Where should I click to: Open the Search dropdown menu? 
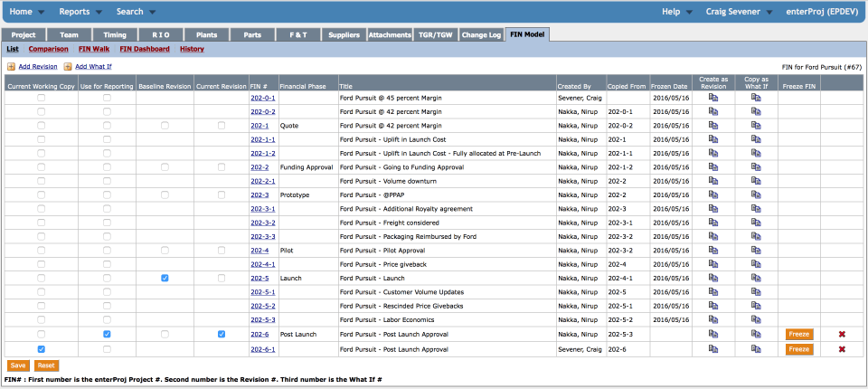coord(137,12)
